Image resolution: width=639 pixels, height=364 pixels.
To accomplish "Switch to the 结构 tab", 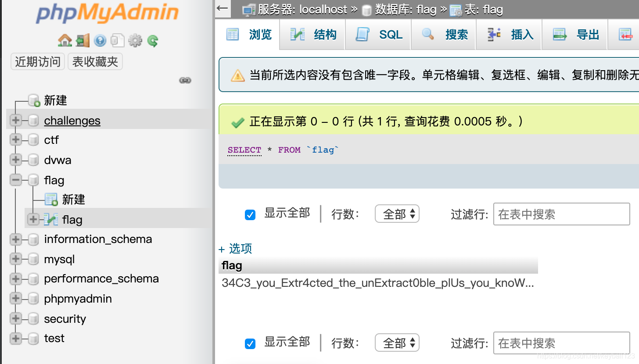I will [x=313, y=35].
